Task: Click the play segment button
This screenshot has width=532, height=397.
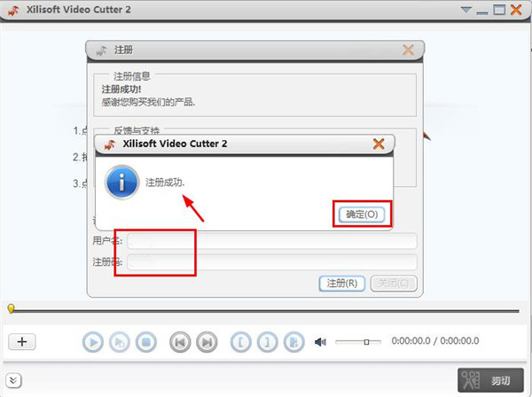Action: coord(120,342)
